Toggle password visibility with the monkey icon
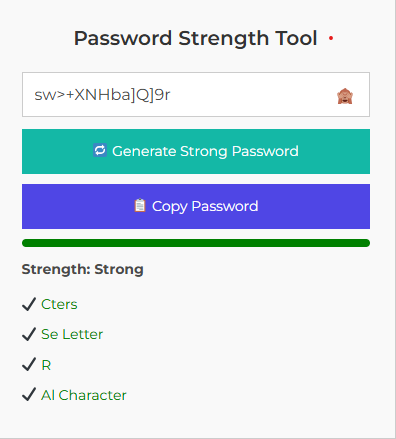396x439 pixels. 345,96
